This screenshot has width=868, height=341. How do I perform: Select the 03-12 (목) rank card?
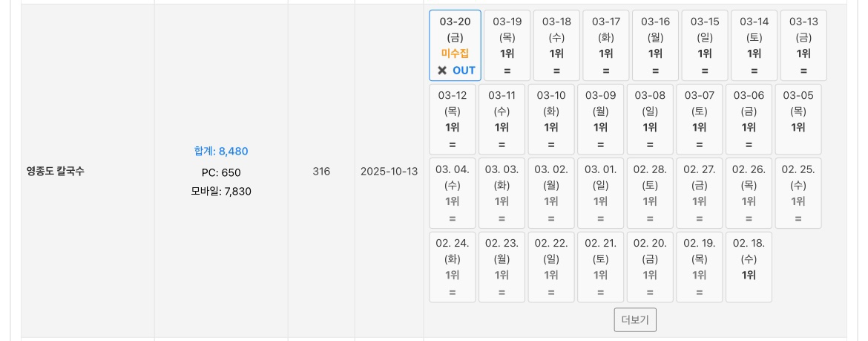click(x=452, y=119)
